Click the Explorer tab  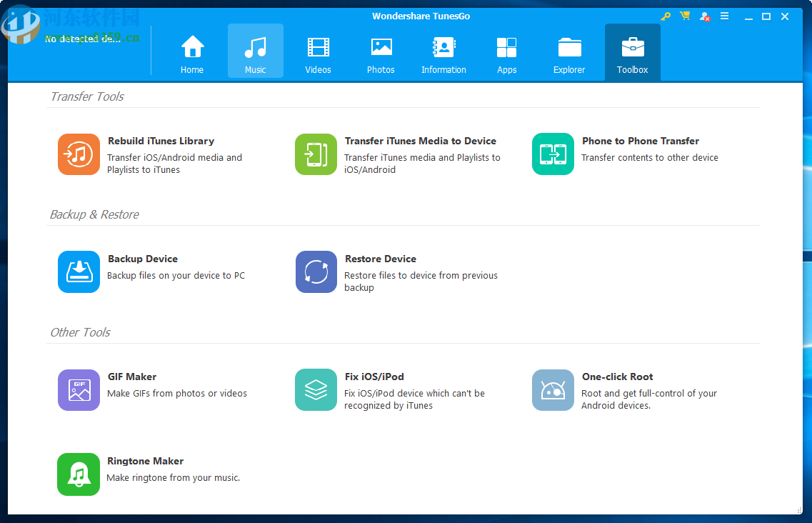click(x=569, y=54)
